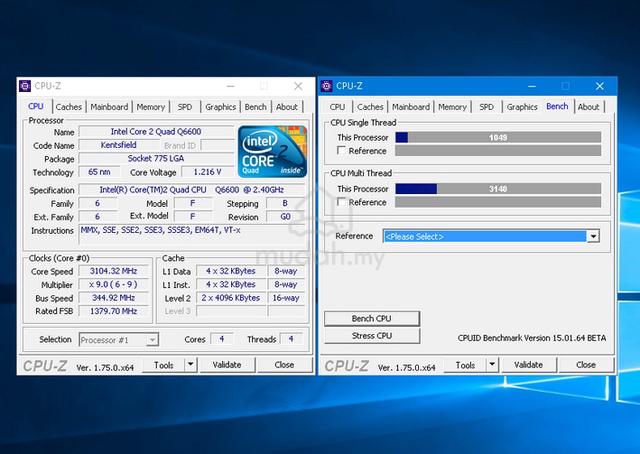Click CPUID Benchmark Version 15.01.64 BETA text
640x454 pixels.
click(x=532, y=338)
